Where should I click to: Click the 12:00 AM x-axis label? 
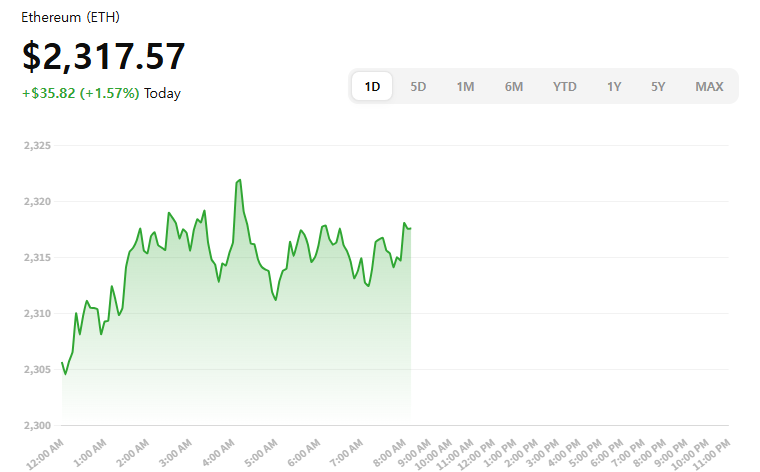click(45, 454)
